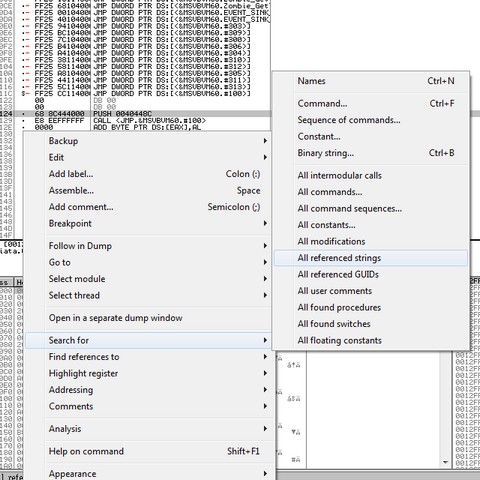The image size is (480, 480).
Task: Expand arrow beside Highlight register
Action: click(265, 373)
